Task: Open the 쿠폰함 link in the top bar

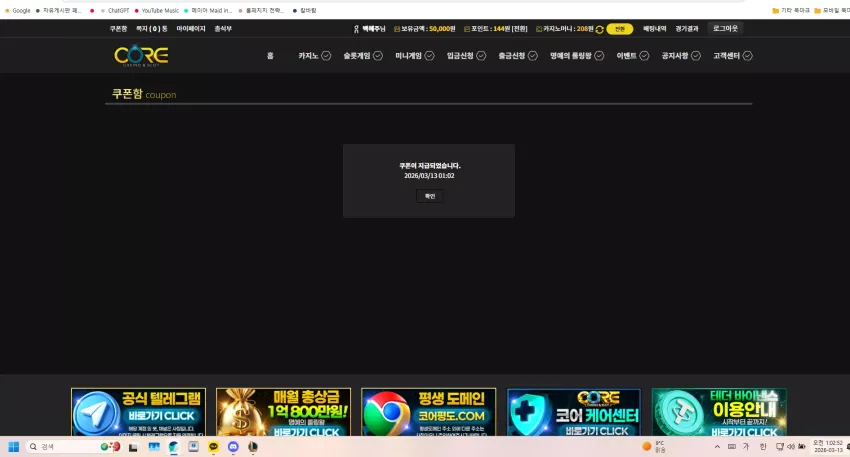Action: [x=118, y=29]
